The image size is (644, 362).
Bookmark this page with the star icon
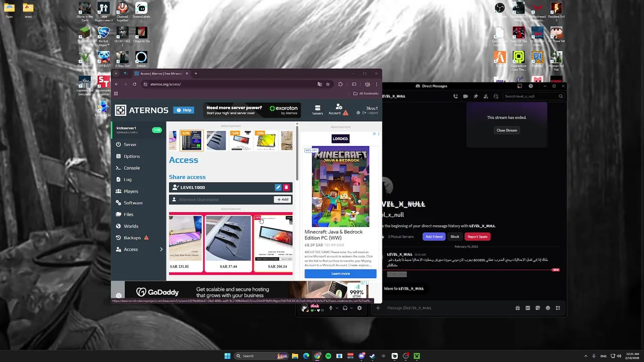coord(328,84)
